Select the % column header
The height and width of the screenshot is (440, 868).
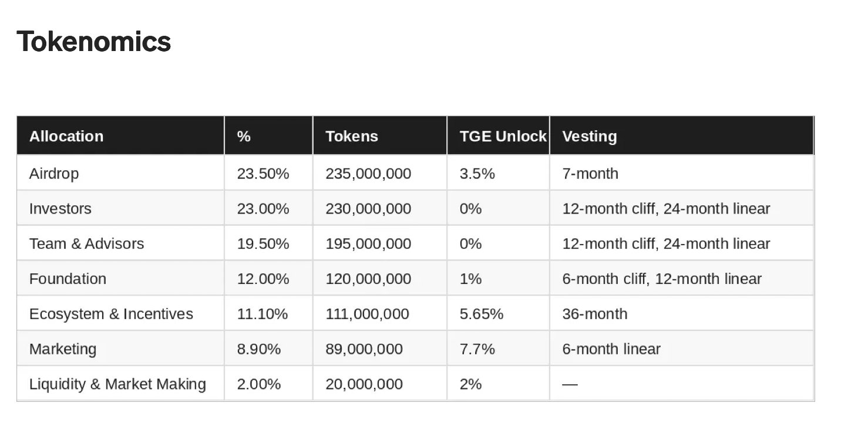(x=244, y=136)
